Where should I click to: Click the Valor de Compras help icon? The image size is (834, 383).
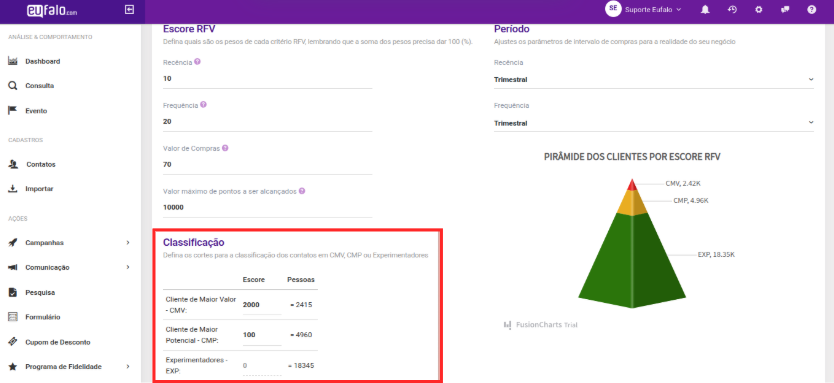(225, 148)
